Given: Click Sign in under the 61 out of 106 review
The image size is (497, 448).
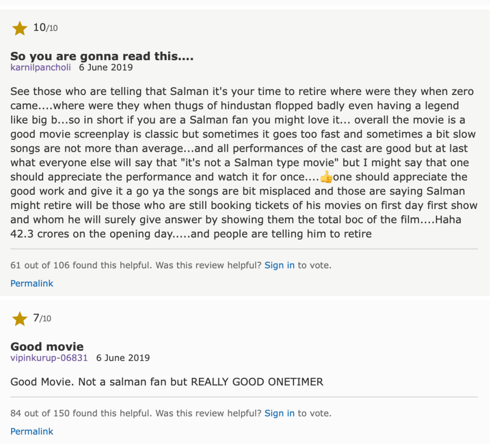Looking at the screenshot, I should click(280, 265).
